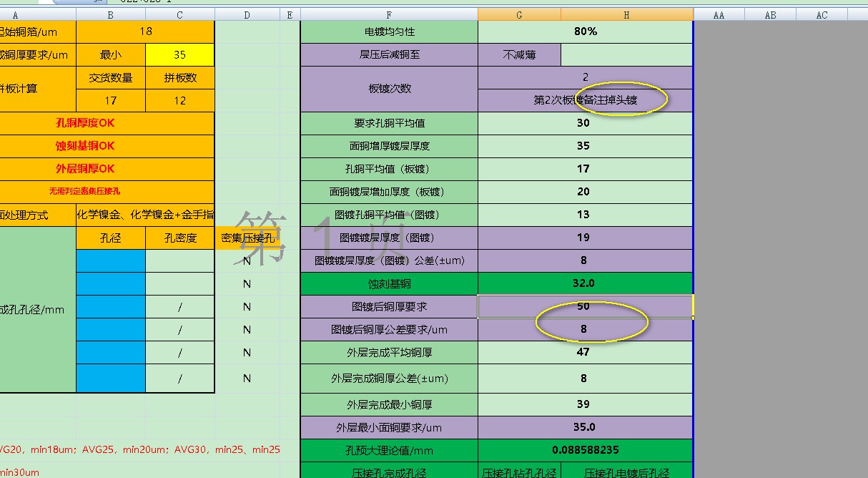Select the value 13 for 图镀孔铜平均值

(x=586, y=215)
